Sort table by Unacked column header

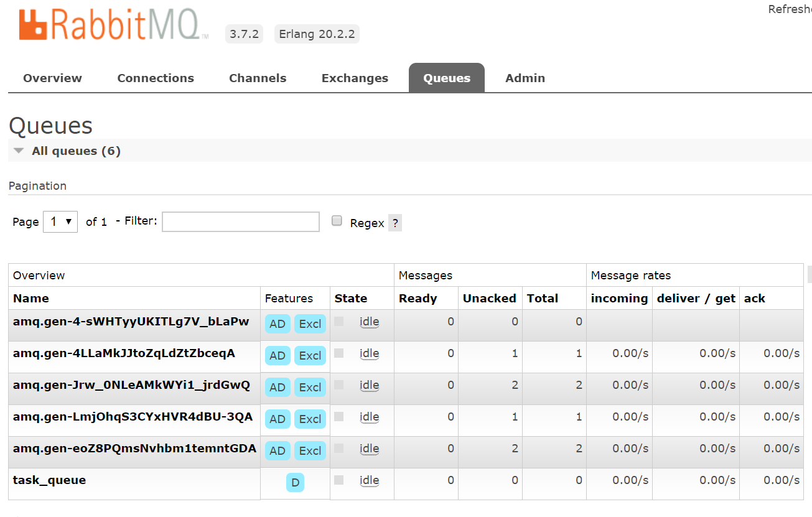click(x=490, y=298)
